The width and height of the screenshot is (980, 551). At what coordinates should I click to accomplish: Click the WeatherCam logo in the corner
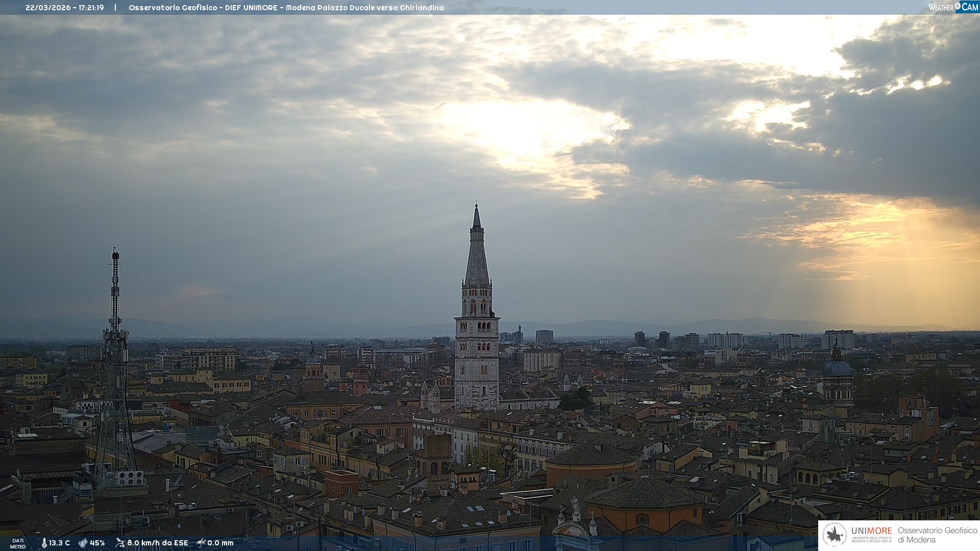[953, 7]
